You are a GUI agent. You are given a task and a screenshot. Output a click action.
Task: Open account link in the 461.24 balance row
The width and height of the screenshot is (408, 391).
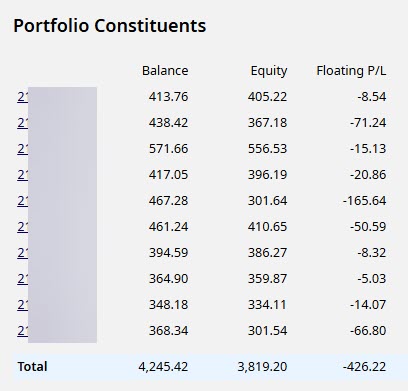[23, 227]
